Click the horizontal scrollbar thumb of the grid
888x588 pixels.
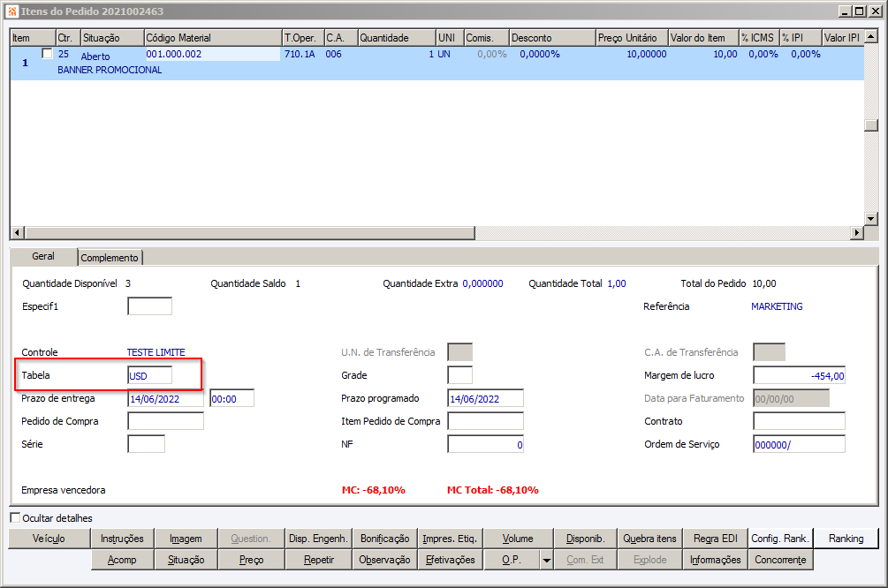click(250, 232)
